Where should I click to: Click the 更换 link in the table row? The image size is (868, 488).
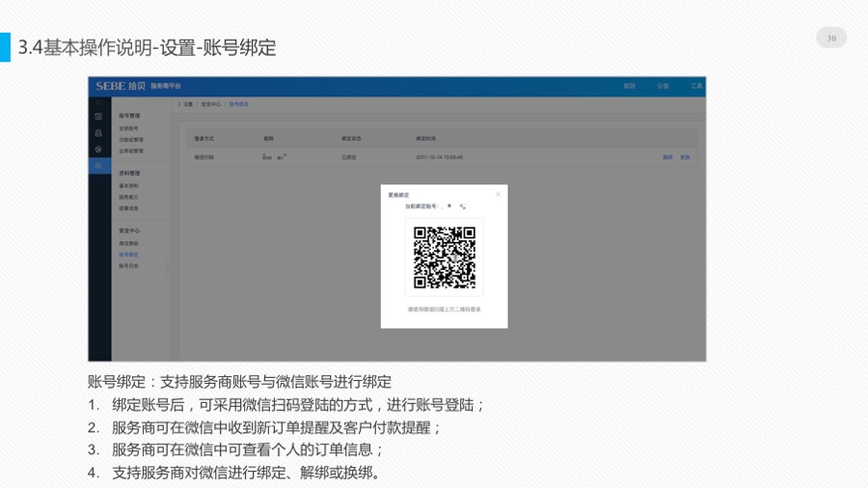tap(685, 158)
